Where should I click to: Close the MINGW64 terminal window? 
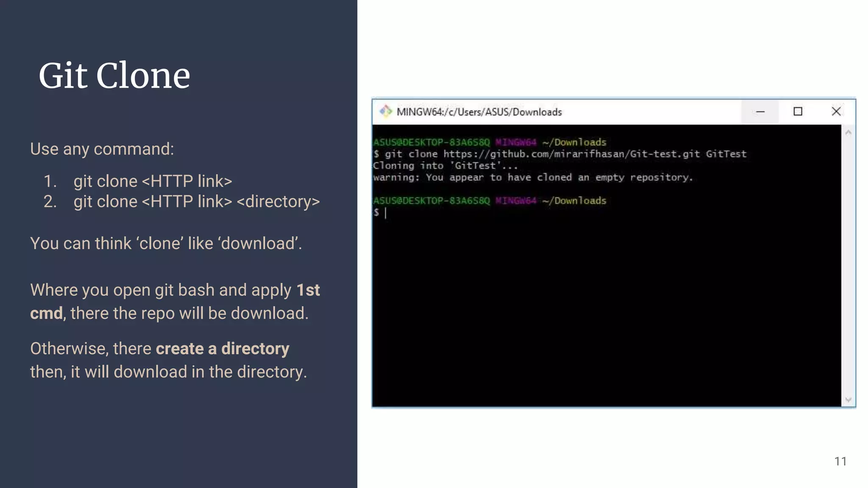[836, 112]
